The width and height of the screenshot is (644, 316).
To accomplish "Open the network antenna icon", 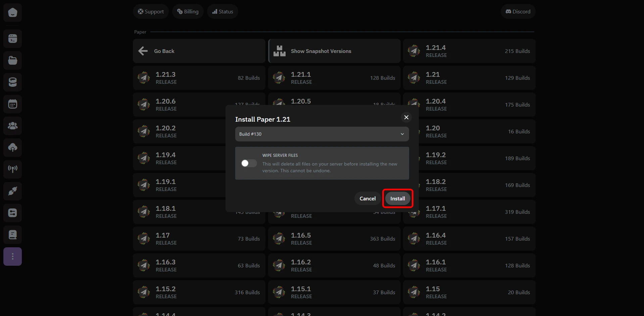I will 13,169.
